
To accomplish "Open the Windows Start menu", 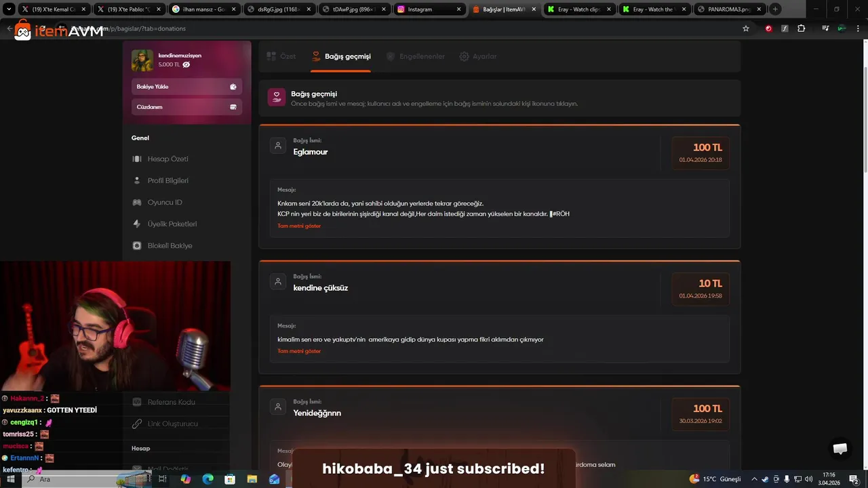I will [x=12, y=479].
